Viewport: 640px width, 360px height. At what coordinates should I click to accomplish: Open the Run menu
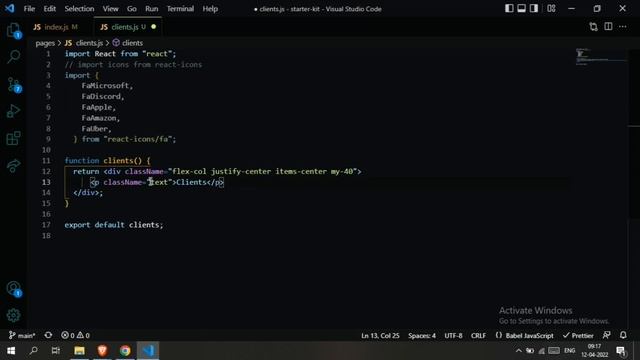151,9
